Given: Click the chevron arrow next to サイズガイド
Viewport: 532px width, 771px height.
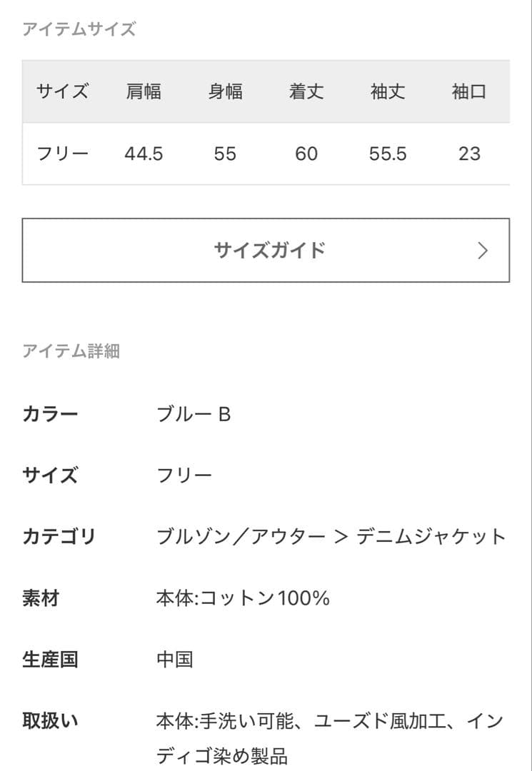Looking at the screenshot, I should [x=483, y=250].
